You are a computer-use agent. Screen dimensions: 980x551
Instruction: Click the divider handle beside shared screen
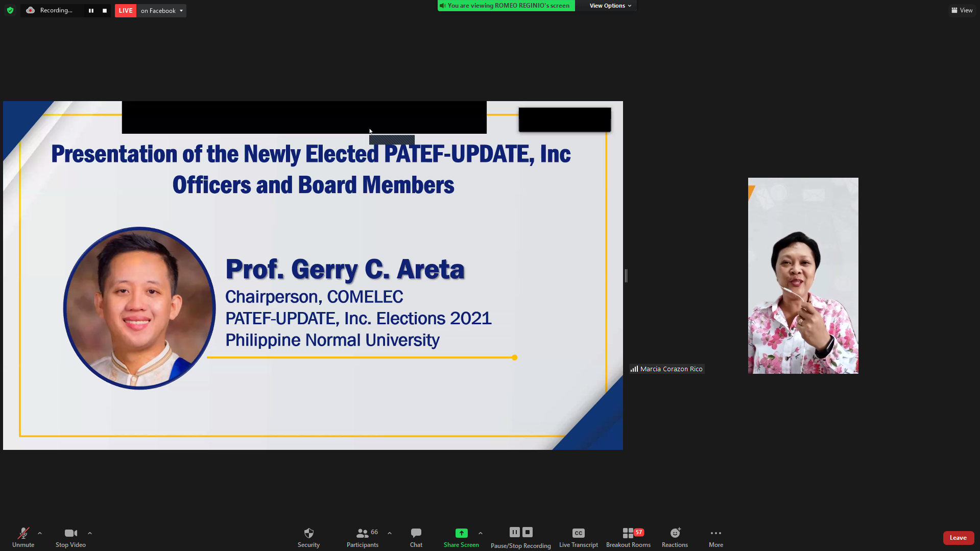(x=626, y=276)
